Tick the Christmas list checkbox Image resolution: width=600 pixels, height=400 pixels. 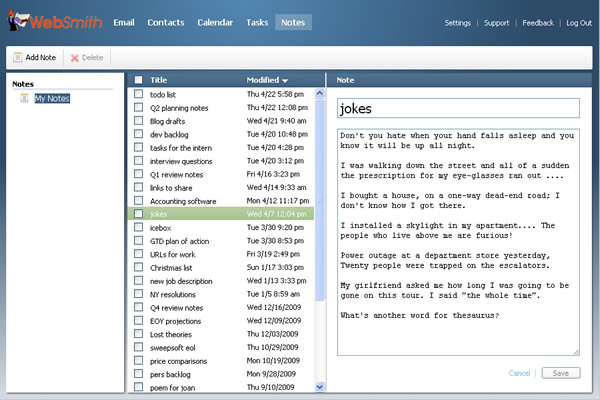coord(139,267)
